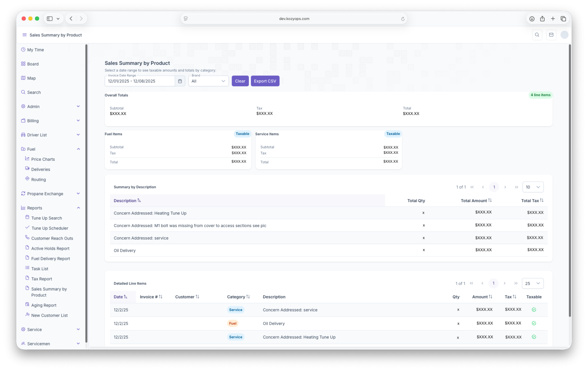Image resolution: width=588 pixels, height=371 pixels.
Task: Open the Safari downloads icon
Action: click(532, 19)
